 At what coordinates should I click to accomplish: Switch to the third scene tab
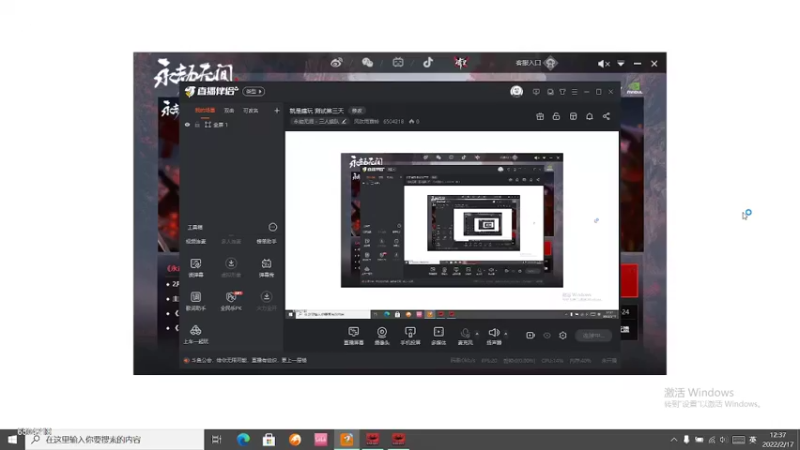coord(251,110)
